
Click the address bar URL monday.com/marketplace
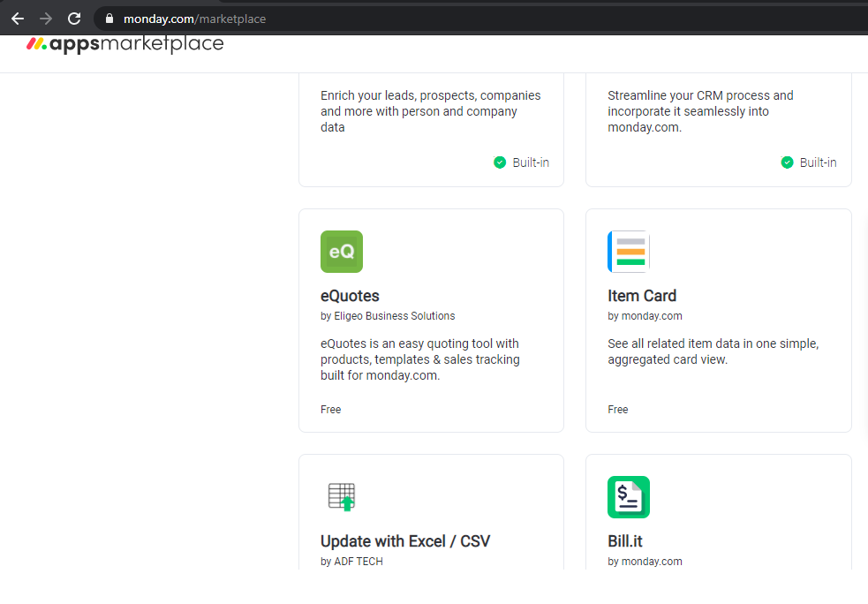(x=194, y=19)
